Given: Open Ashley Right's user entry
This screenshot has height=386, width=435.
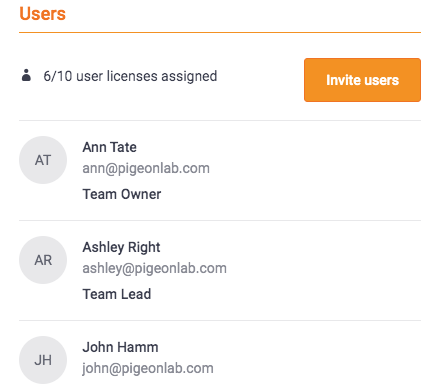Looking at the screenshot, I should tap(220, 270).
